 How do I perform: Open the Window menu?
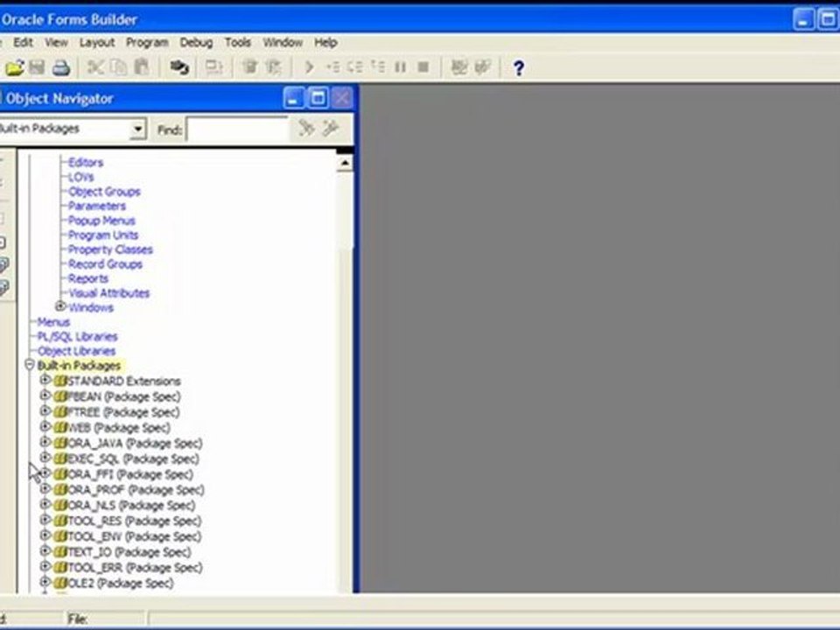coord(283,42)
